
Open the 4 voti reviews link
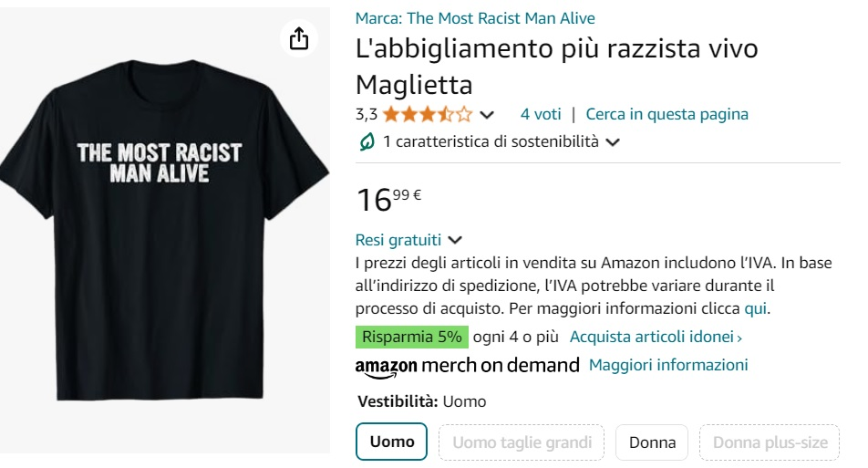point(541,114)
